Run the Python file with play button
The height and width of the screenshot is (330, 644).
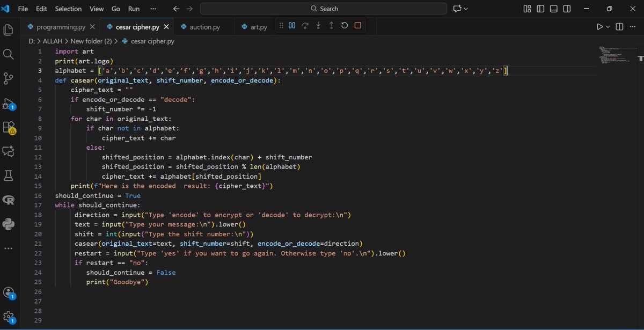(x=600, y=27)
